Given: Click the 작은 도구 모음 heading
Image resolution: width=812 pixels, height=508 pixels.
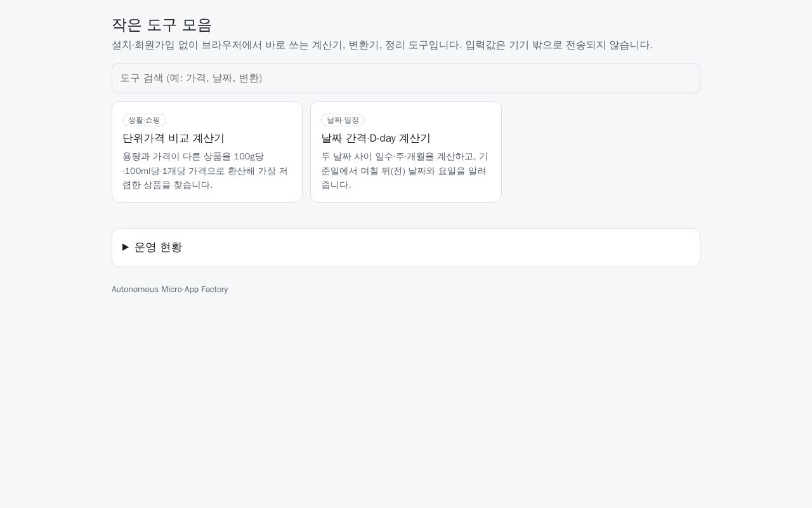Looking at the screenshot, I should pyautogui.click(x=162, y=25).
